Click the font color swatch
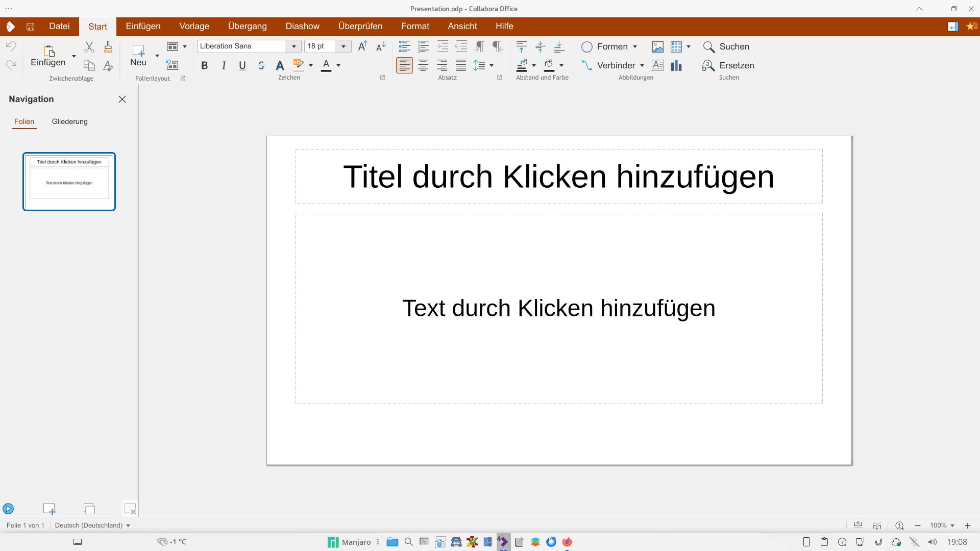Viewport: 980px width, 551px height. [x=326, y=65]
